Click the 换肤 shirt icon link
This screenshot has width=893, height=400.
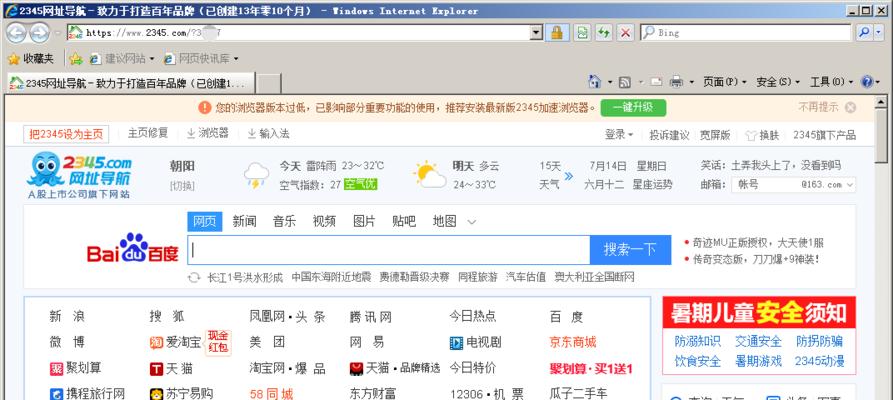pyautogui.click(x=761, y=135)
